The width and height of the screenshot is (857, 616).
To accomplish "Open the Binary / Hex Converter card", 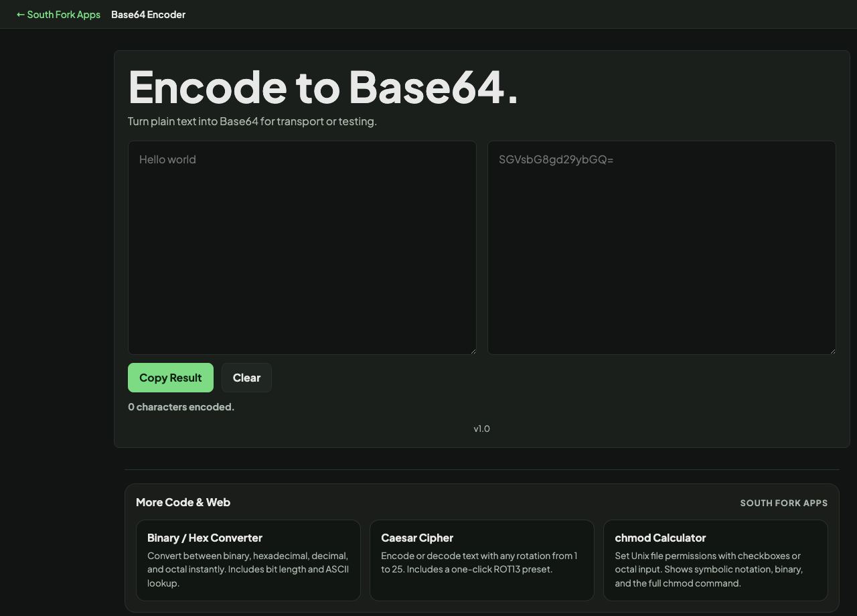I will point(248,560).
